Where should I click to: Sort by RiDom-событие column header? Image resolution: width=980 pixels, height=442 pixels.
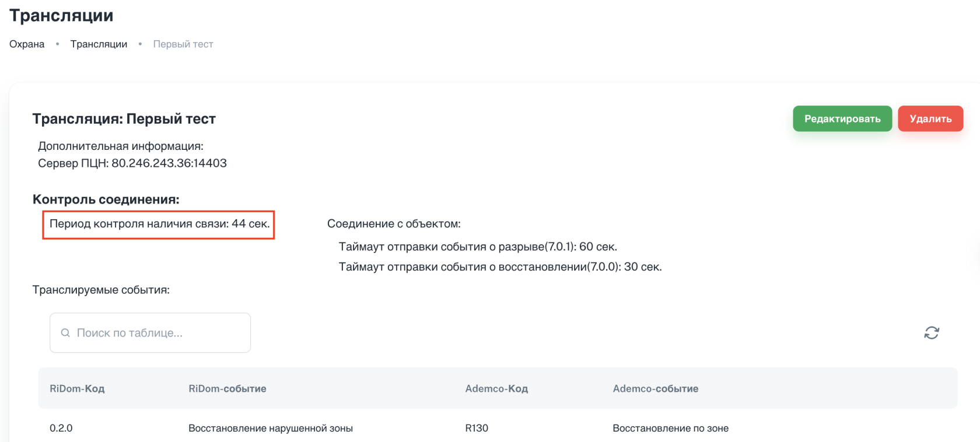click(x=227, y=389)
